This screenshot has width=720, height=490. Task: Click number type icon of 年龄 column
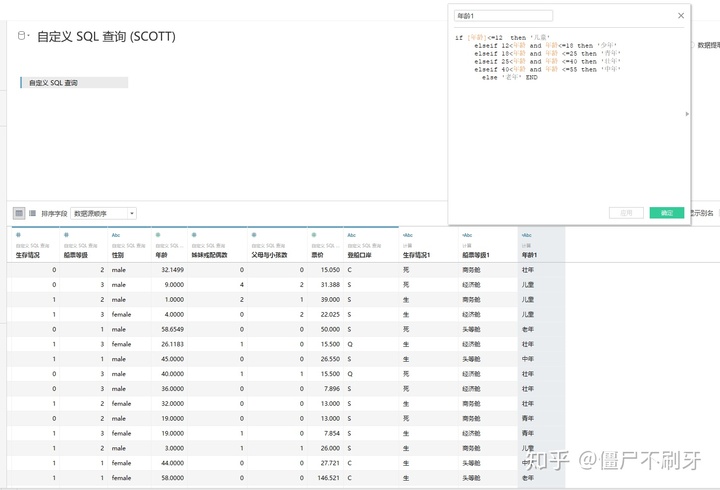pos(158,235)
